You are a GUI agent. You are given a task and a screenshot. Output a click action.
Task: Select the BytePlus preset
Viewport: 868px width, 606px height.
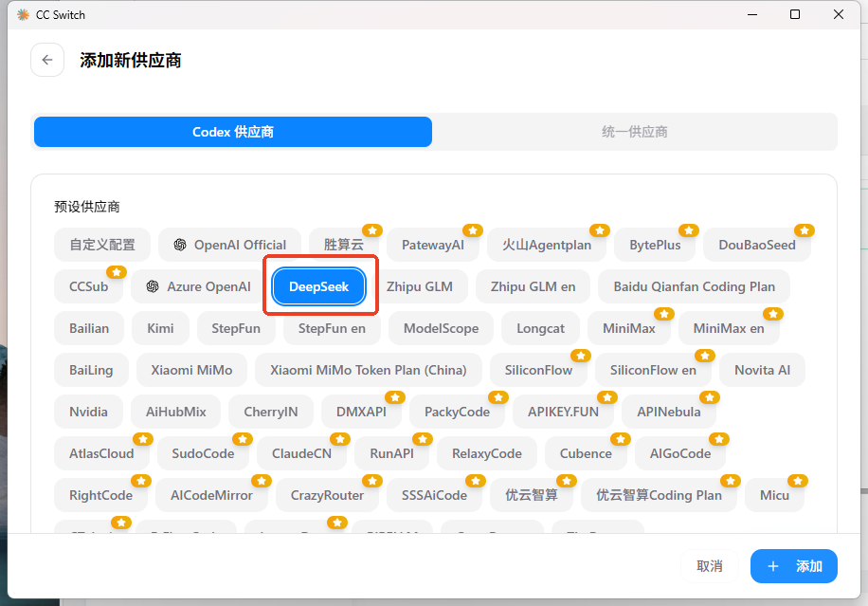pyautogui.click(x=655, y=245)
